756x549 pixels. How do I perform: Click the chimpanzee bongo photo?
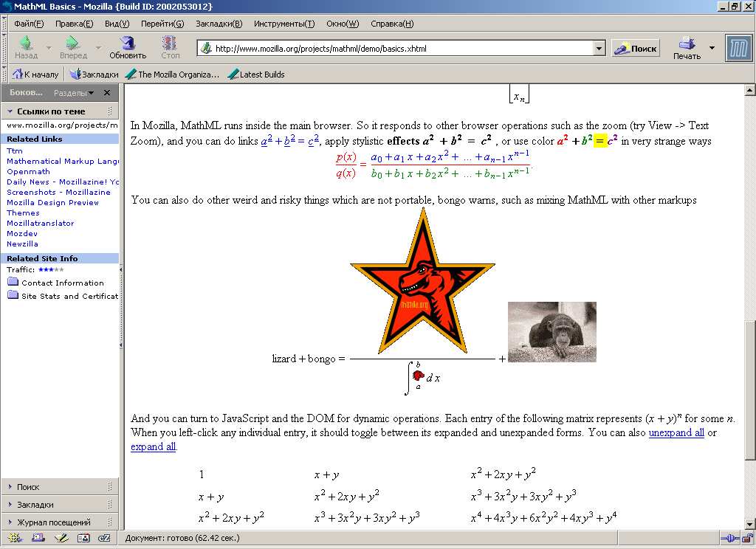pos(552,331)
